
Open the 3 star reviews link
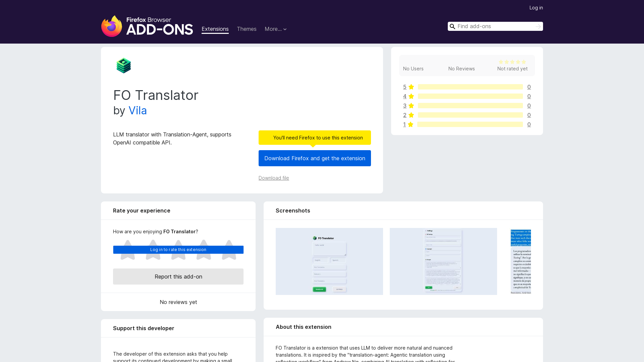pyautogui.click(x=405, y=106)
